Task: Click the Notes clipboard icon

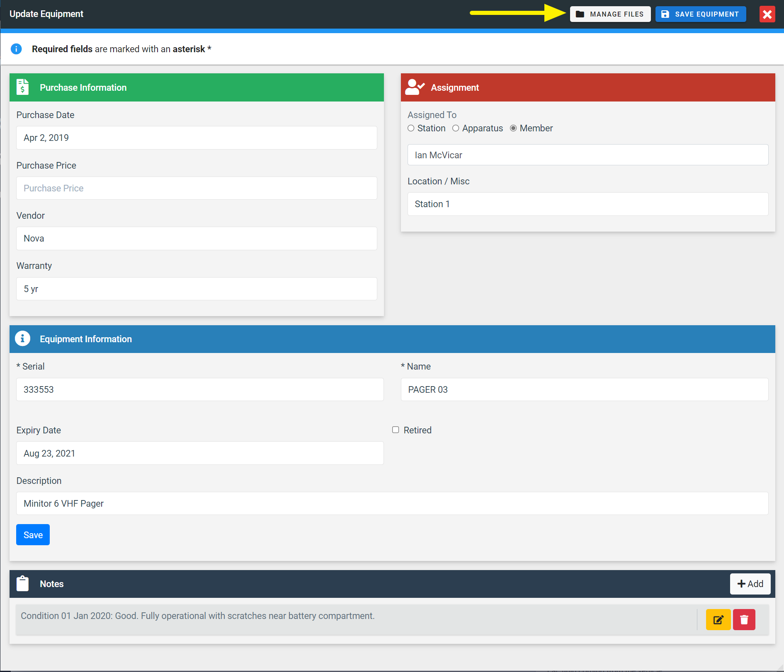Action: (x=23, y=584)
